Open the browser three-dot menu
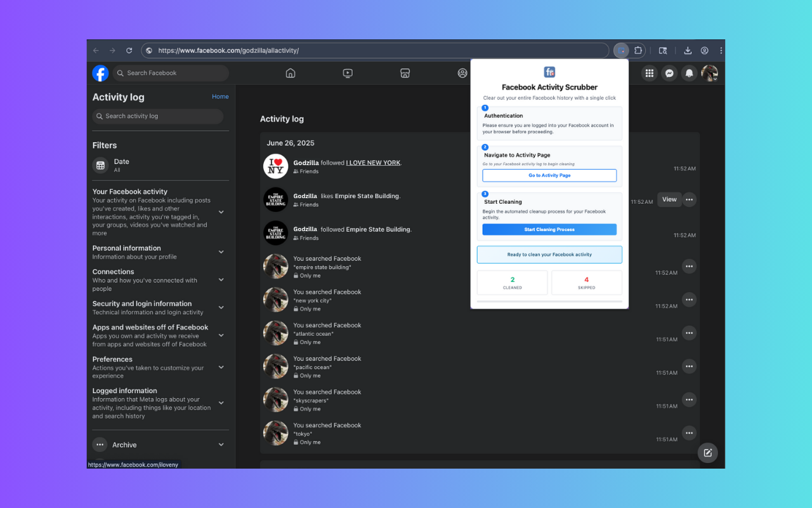This screenshot has width=812, height=508. click(x=721, y=50)
